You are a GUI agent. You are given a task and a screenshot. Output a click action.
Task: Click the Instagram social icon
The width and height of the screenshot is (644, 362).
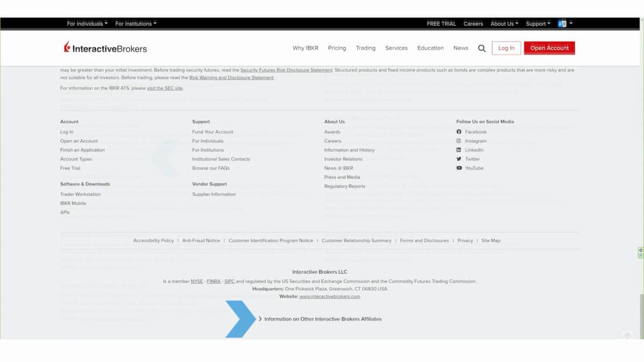click(x=459, y=141)
